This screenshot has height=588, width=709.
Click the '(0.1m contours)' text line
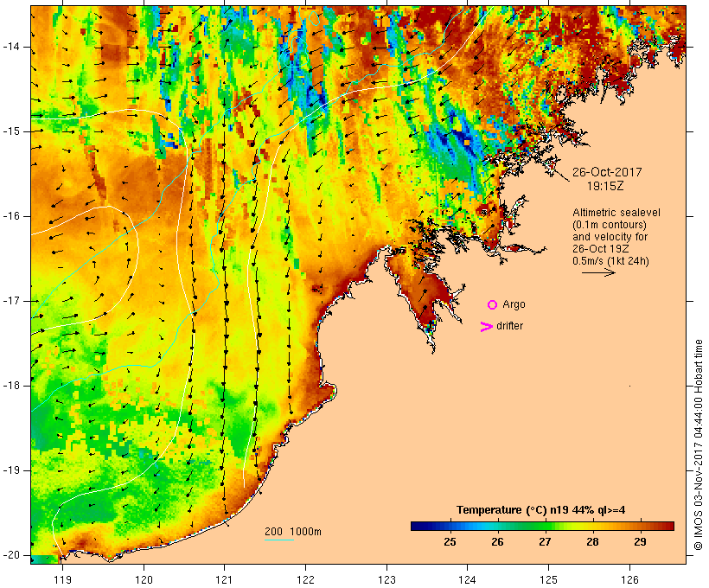tap(610, 225)
